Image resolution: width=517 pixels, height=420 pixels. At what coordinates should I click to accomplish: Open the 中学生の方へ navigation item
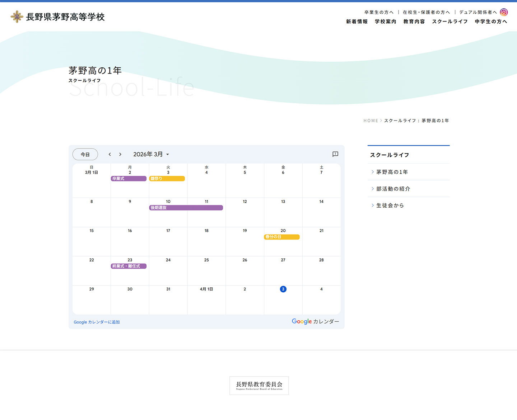point(491,22)
